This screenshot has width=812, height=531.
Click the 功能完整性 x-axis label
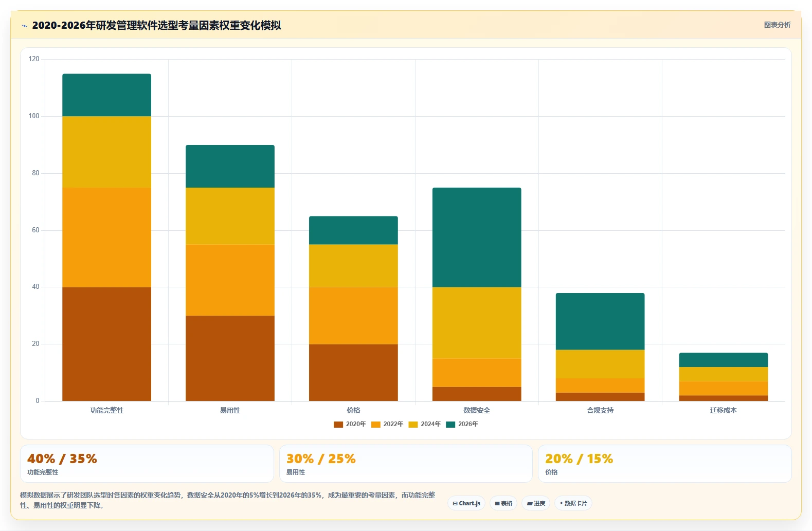point(107,410)
